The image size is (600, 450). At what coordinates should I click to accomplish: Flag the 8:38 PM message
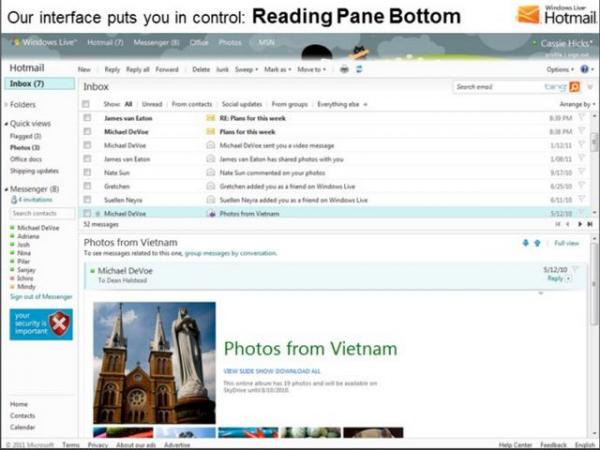[582, 131]
